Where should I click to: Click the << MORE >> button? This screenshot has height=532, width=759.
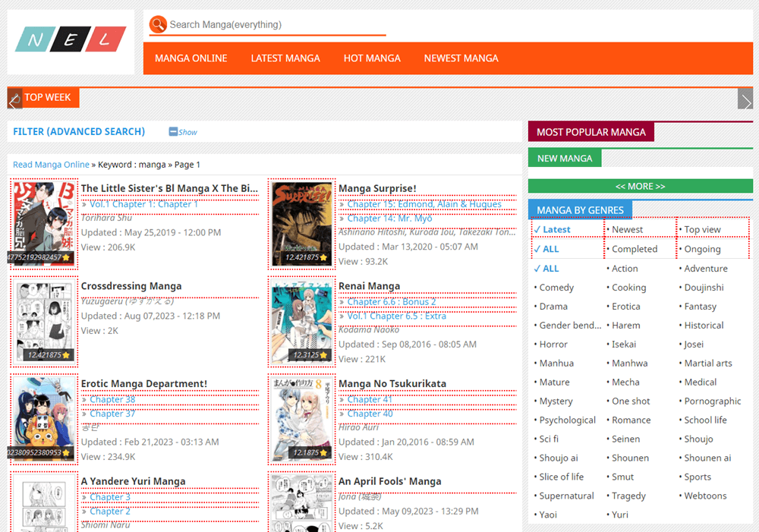click(x=640, y=186)
